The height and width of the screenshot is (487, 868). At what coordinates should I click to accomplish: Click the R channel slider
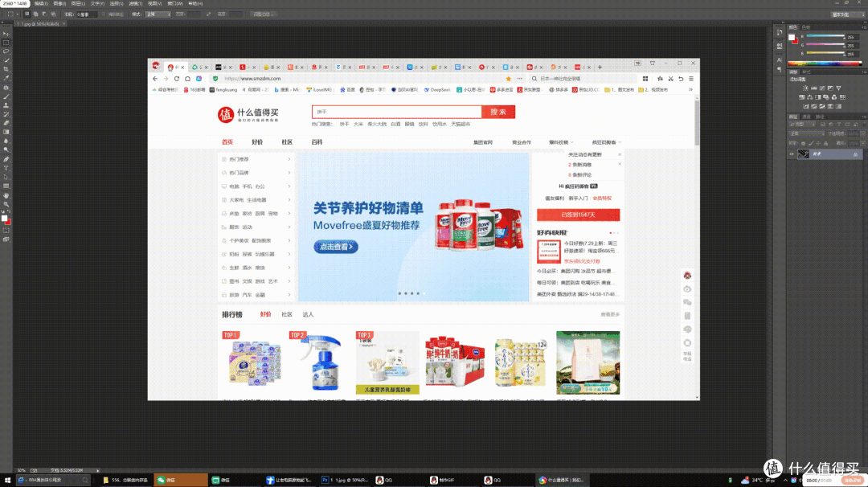click(825, 36)
